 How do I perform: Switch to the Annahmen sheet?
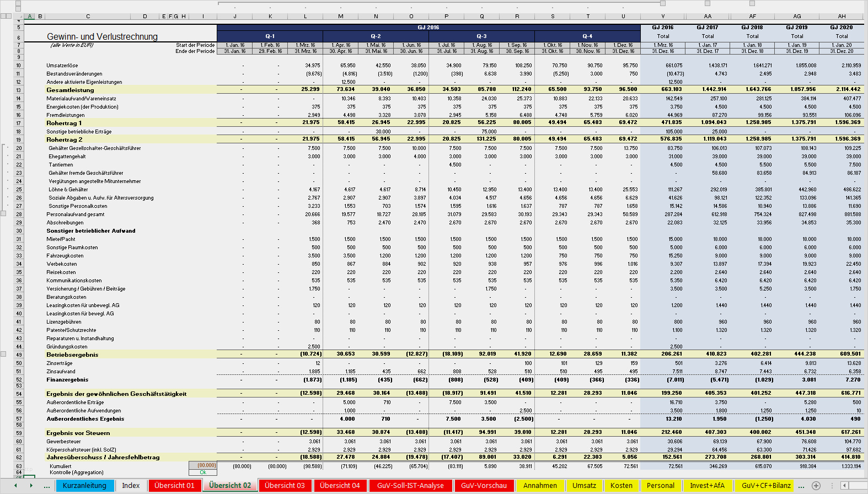pyautogui.click(x=540, y=486)
